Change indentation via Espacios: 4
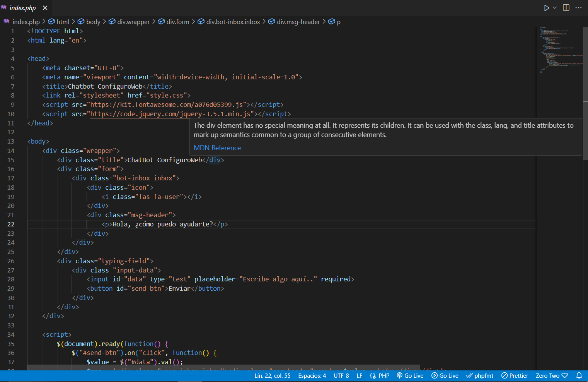Viewport: 588px width, 382px height. (312, 375)
